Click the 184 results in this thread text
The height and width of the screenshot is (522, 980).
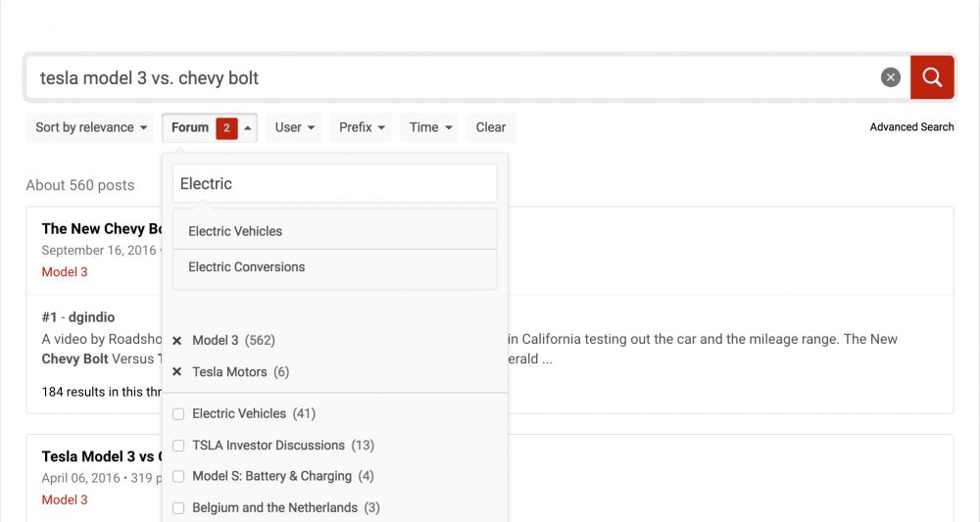tap(102, 392)
